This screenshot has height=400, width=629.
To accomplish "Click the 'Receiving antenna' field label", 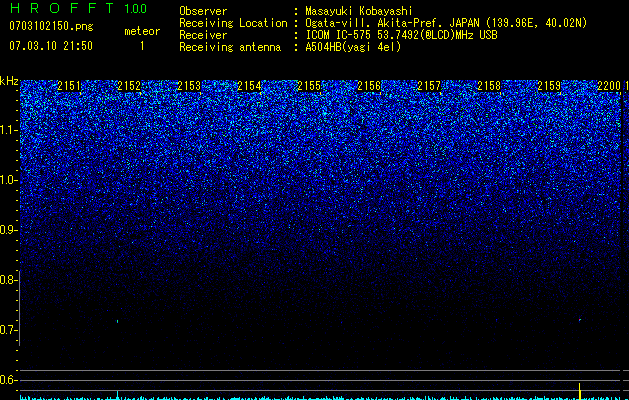I will (230, 47).
